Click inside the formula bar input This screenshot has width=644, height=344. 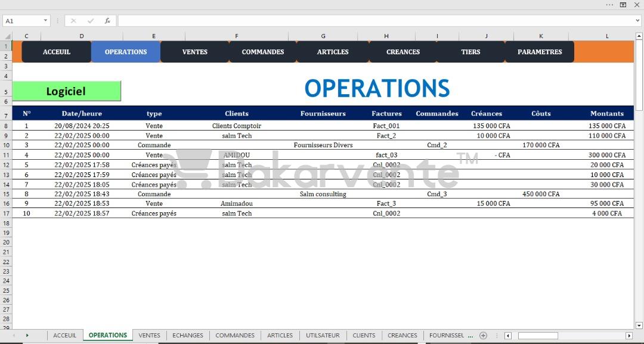click(376, 20)
